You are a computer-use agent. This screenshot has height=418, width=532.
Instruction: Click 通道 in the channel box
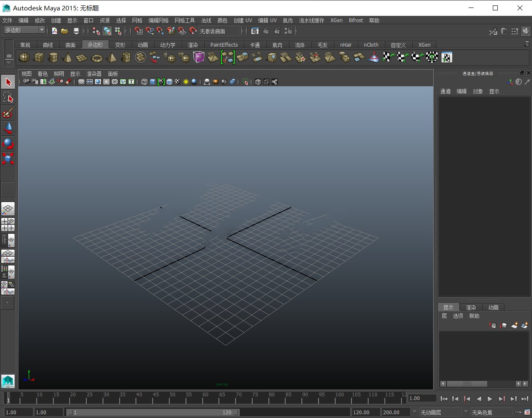(445, 91)
